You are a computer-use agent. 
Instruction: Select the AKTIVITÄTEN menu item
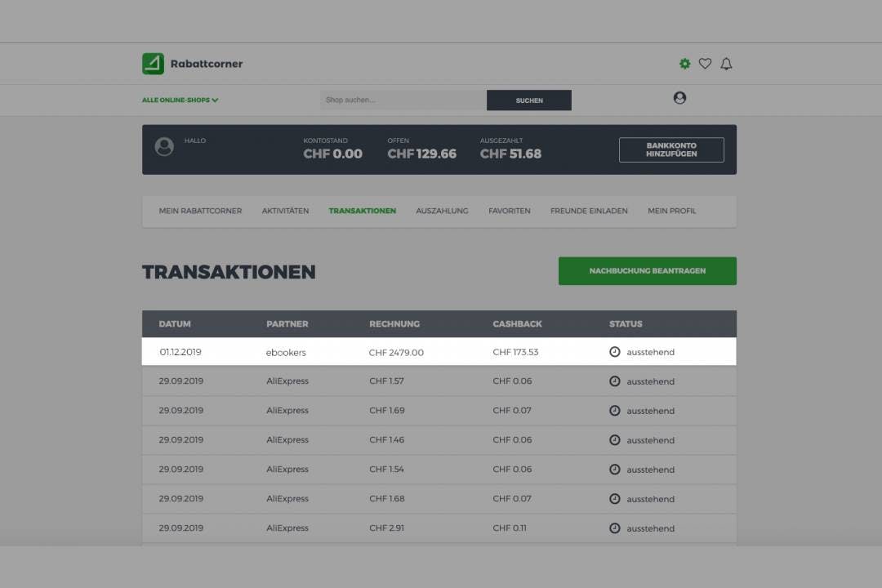284,211
